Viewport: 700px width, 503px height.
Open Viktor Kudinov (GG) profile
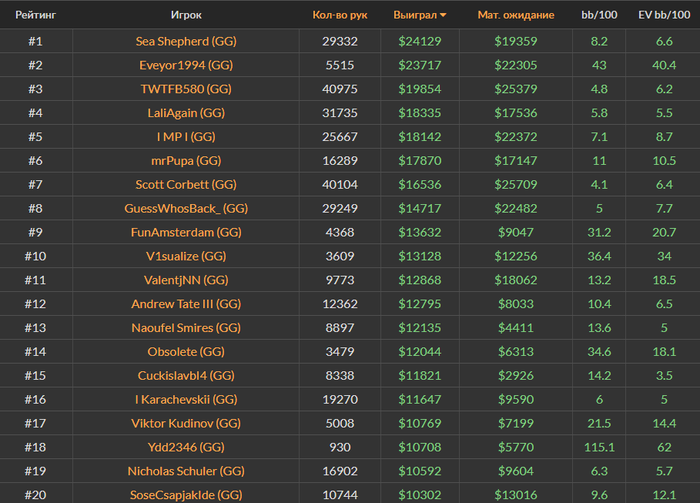point(185,422)
